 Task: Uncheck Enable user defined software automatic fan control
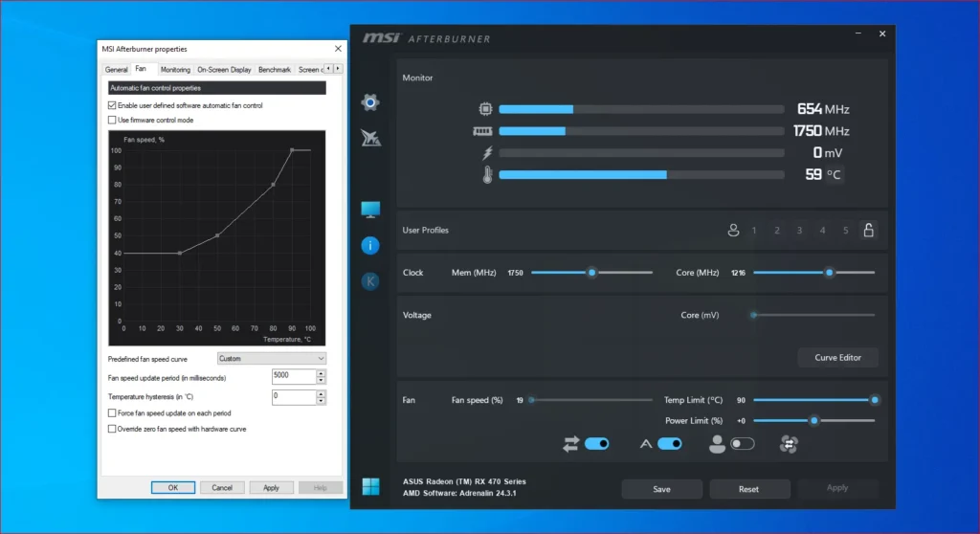coord(112,105)
